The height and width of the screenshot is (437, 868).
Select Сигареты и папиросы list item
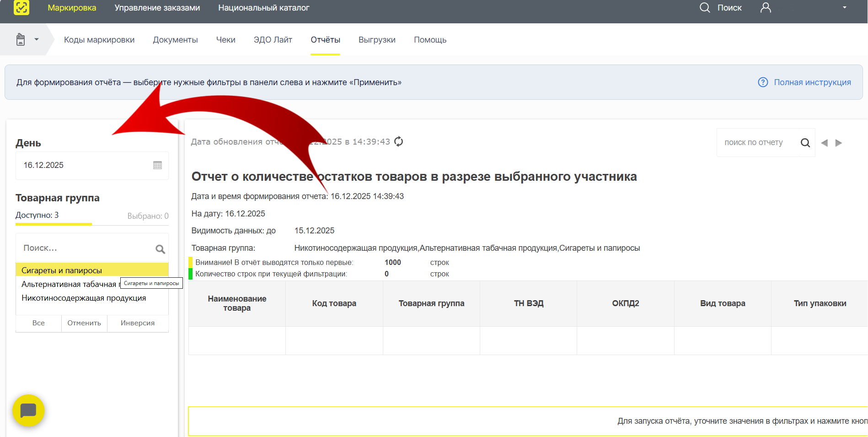click(x=92, y=270)
